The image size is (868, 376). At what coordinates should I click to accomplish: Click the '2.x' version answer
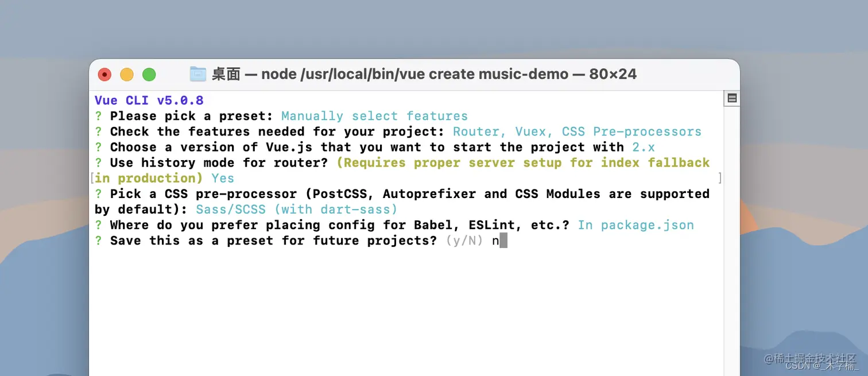(x=644, y=147)
